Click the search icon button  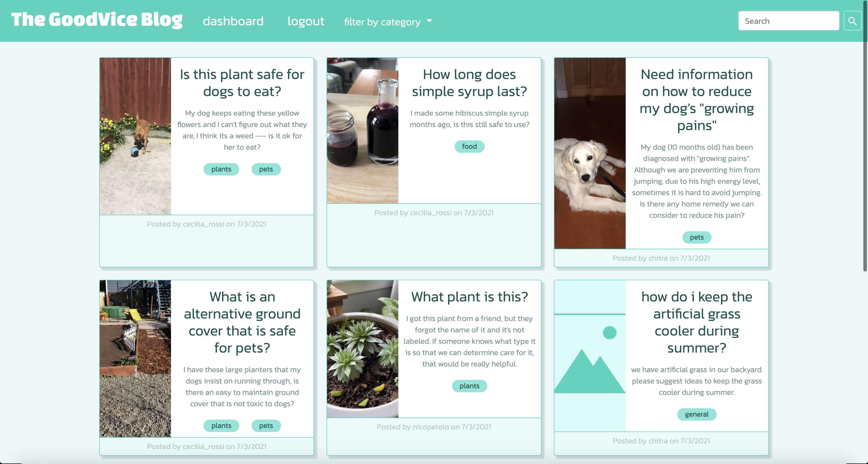(854, 21)
